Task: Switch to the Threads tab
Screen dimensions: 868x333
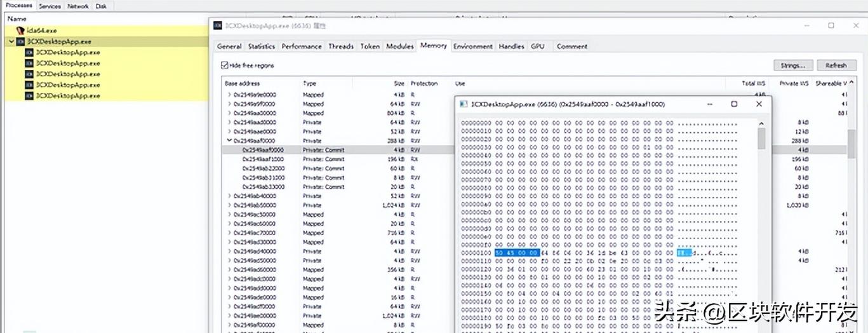Action: (x=340, y=46)
